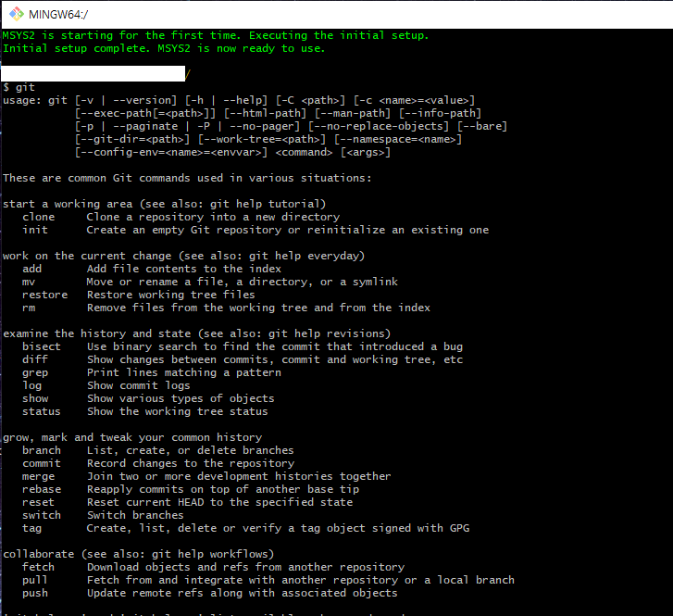The height and width of the screenshot is (616, 673).
Task: Click the 'mv' command name
Action: [x=29, y=282]
